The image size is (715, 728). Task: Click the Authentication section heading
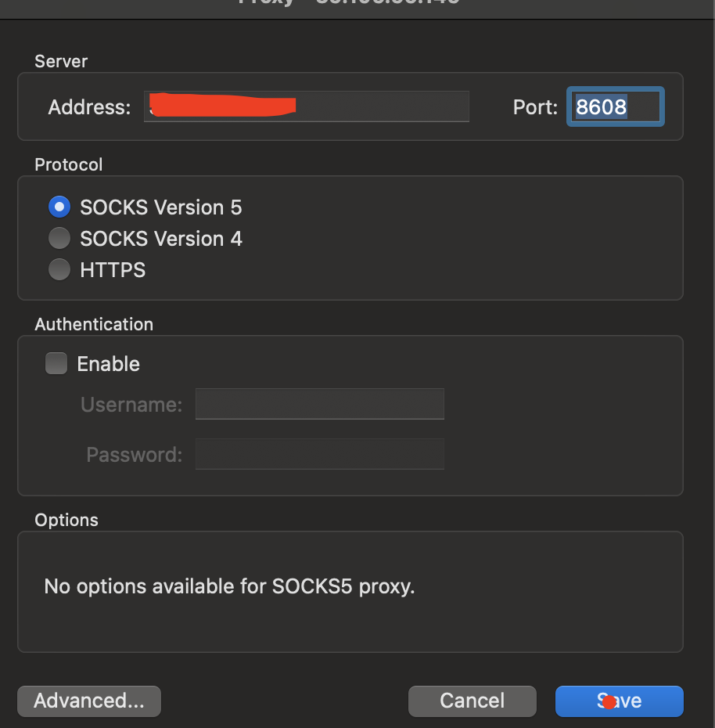click(94, 324)
